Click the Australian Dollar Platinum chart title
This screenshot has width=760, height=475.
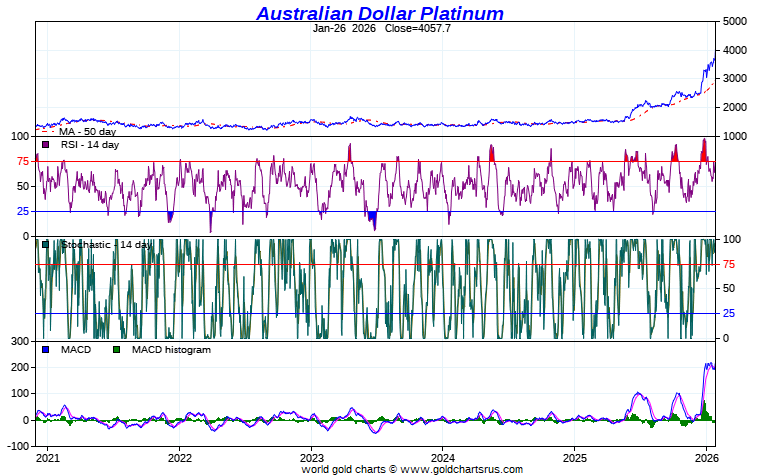[x=380, y=13]
